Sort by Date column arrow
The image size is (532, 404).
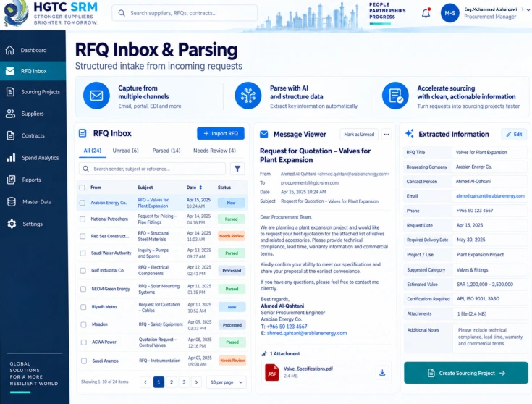pos(200,188)
